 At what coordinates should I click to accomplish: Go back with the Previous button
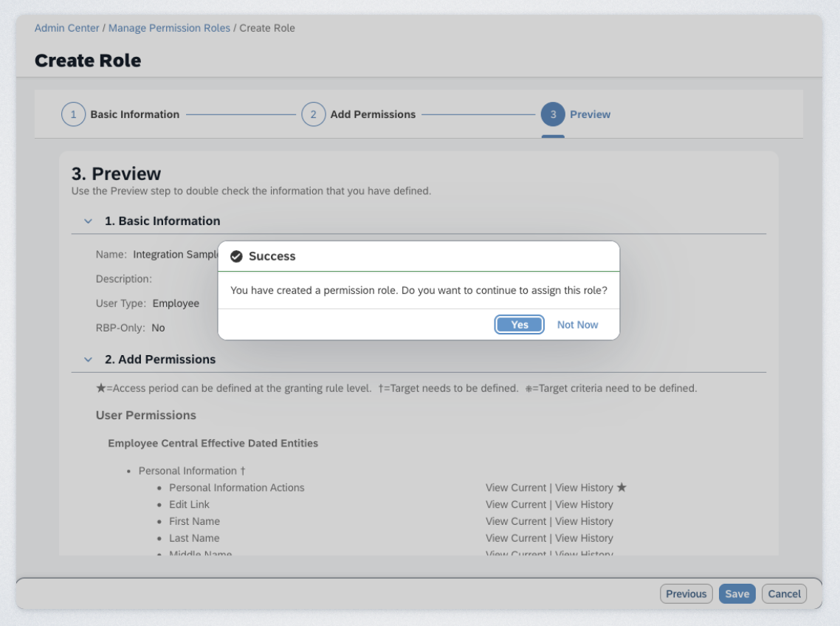686,594
